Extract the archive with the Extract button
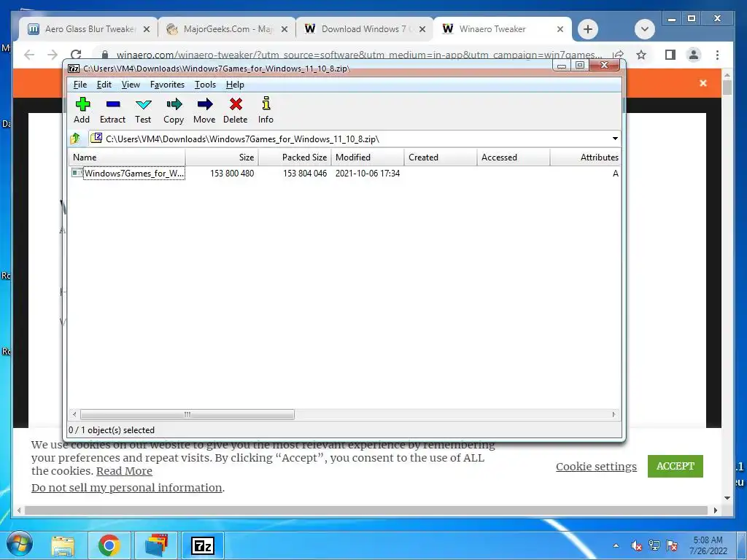Screen dimensions: 747x560 [112, 111]
